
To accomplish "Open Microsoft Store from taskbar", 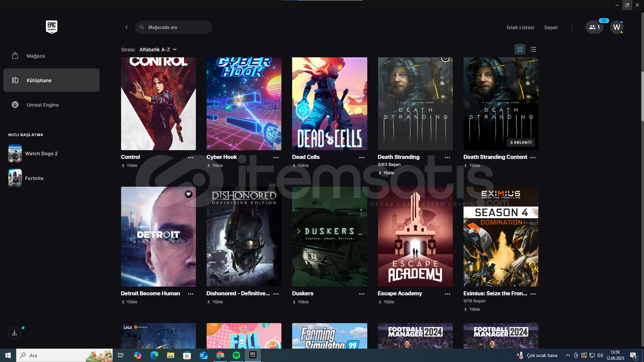I will point(187,355).
